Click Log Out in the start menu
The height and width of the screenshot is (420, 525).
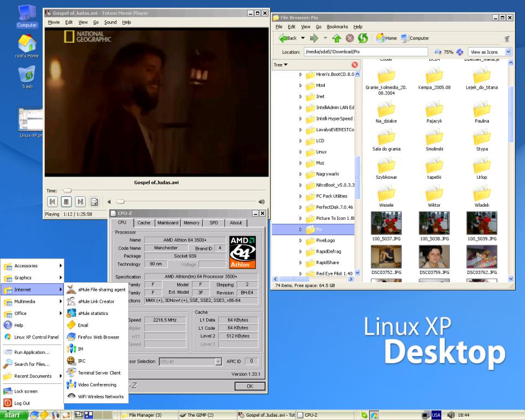tap(22, 403)
